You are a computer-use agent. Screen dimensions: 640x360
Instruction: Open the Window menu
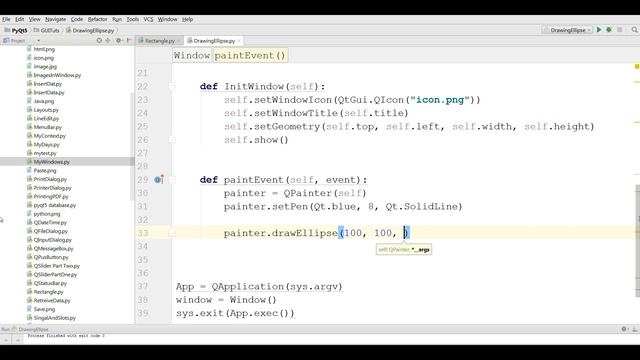pyautogui.click(x=167, y=19)
